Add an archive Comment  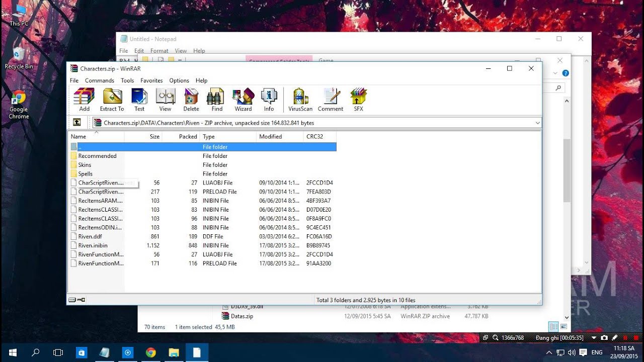click(331, 100)
